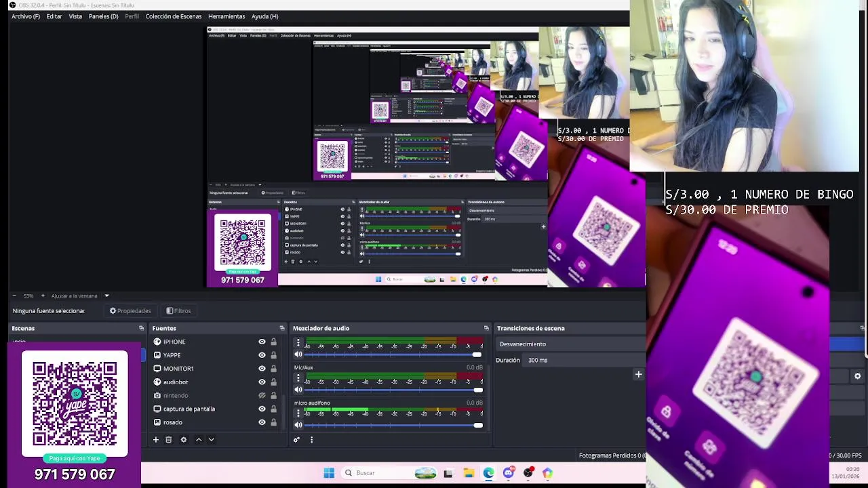Screen dimensions: 868x488
Task: Open Mic/Aux channel three-dot menu
Action: pos(298,378)
